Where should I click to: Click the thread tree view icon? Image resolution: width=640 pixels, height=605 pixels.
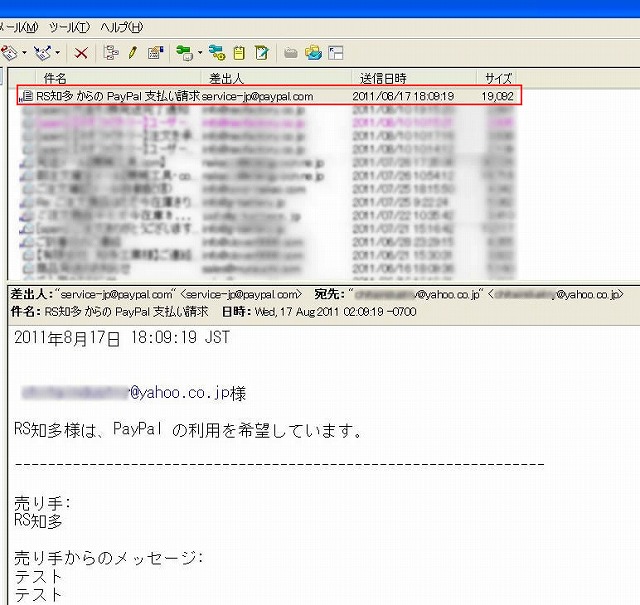tap(111, 53)
